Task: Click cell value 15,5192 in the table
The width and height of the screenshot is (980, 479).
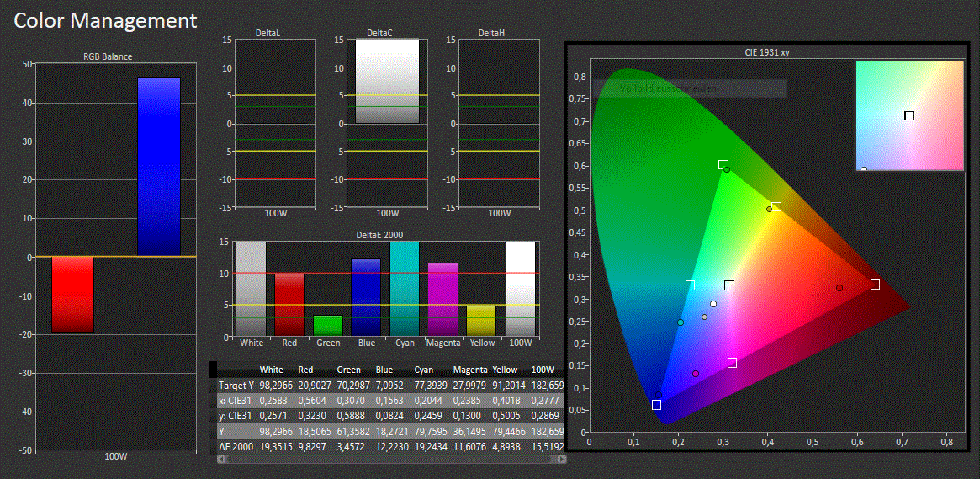Action: coord(548,446)
